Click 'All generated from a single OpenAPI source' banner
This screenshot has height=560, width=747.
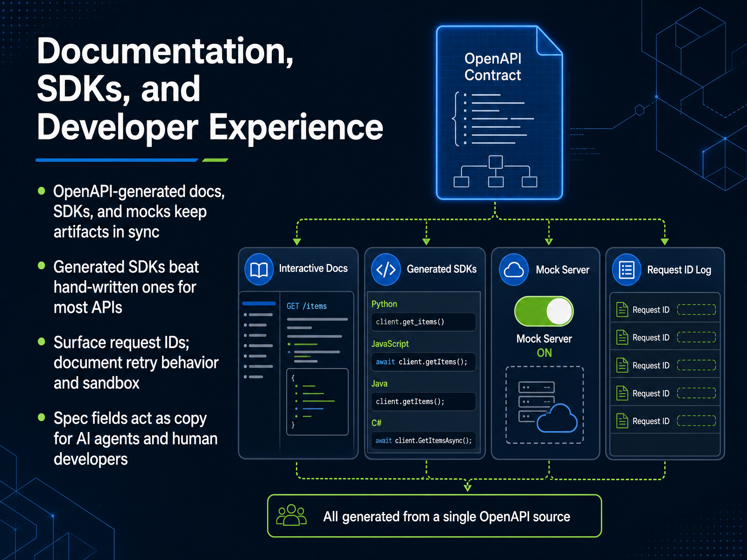pos(434,516)
